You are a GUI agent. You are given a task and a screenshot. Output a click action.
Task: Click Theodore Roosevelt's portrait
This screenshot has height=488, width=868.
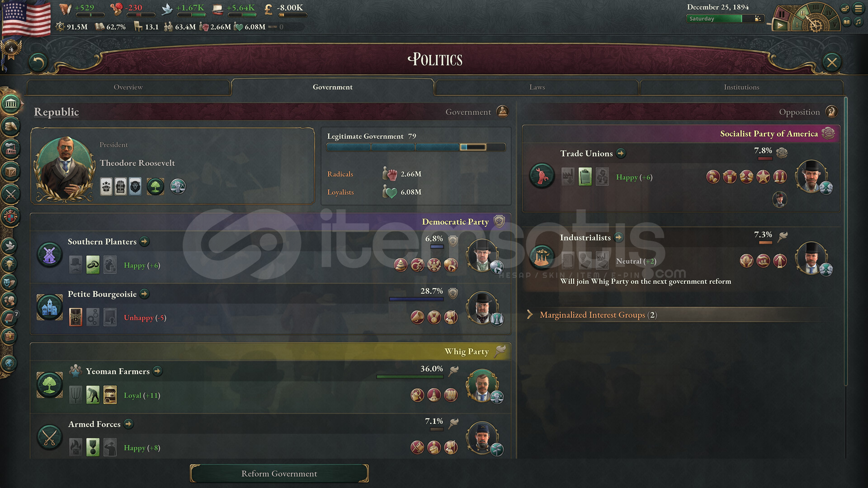[x=65, y=168]
